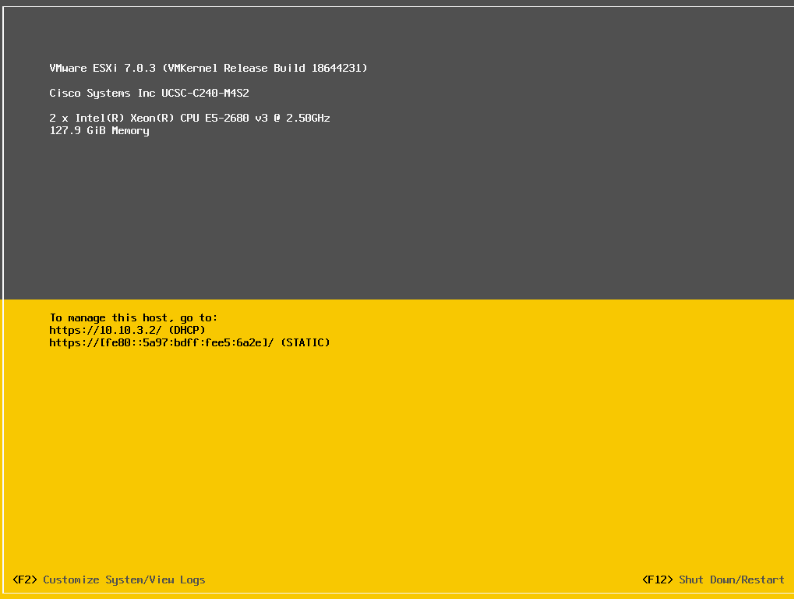This screenshot has height=599, width=794.
Task: Click the Intel Xeon CPU E5-2680 v3 line
Action: (x=189, y=118)
